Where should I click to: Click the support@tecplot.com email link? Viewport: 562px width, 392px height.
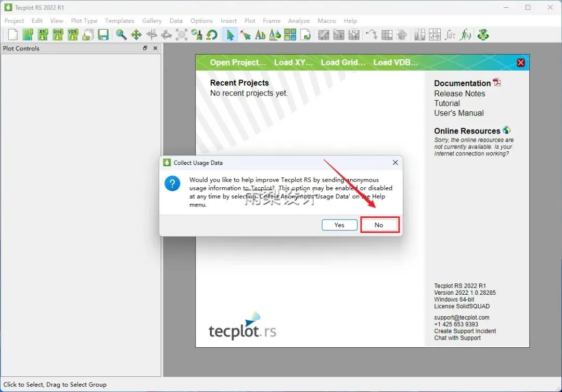(x=462, y=318)
